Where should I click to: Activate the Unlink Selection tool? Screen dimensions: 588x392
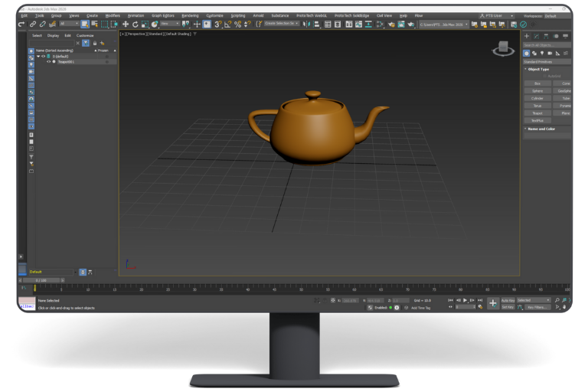[x=42, y=24]
